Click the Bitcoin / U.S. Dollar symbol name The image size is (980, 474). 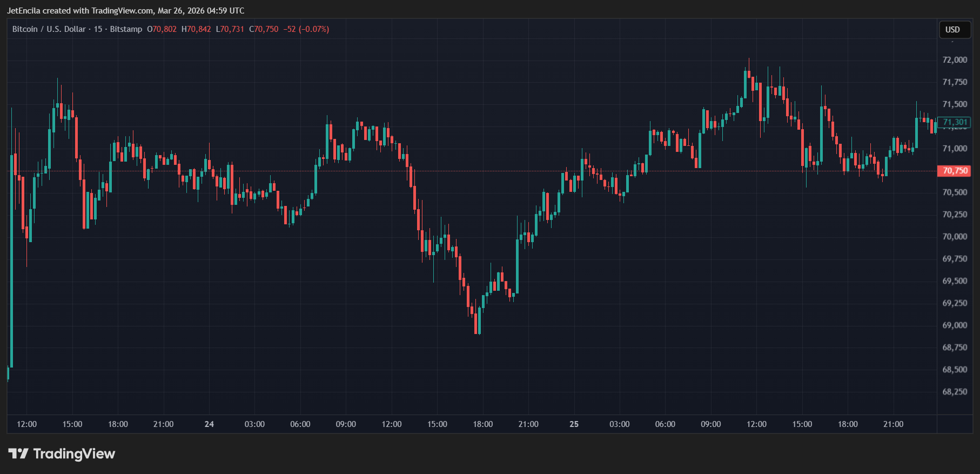pos(49,29)
